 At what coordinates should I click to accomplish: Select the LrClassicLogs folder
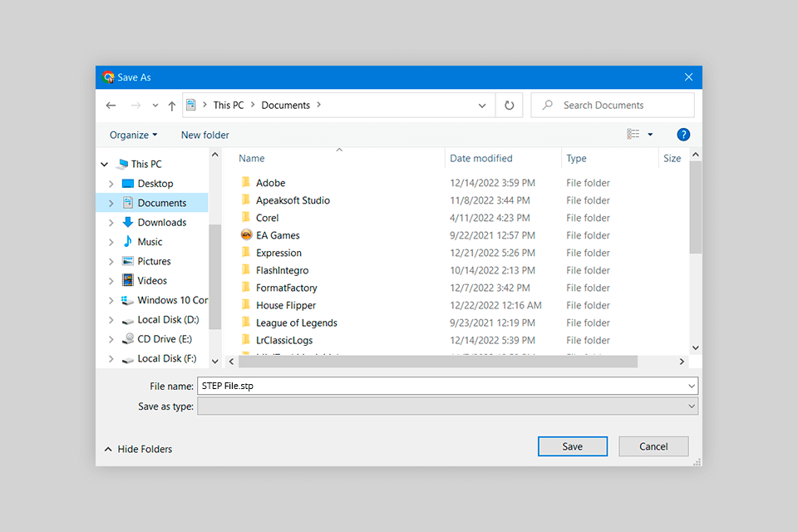pos(284,340)
